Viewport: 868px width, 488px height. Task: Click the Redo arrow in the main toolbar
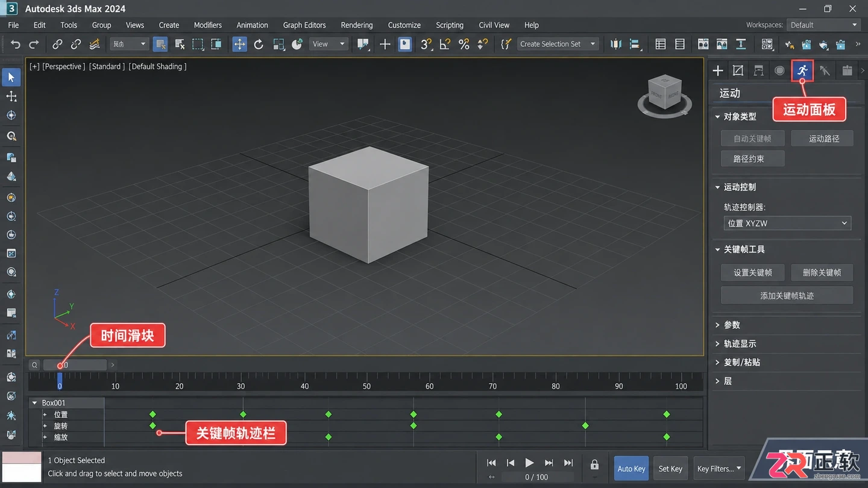click(x=34, y=44)
